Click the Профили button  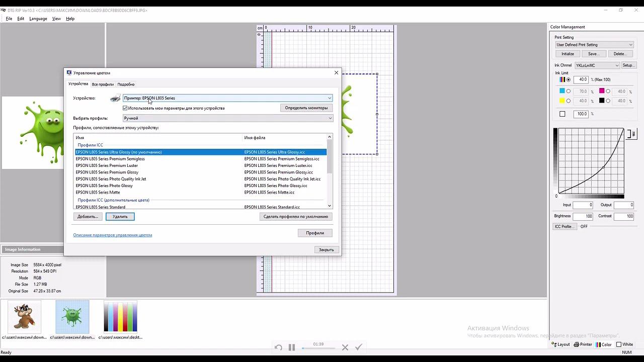[315, 233]
